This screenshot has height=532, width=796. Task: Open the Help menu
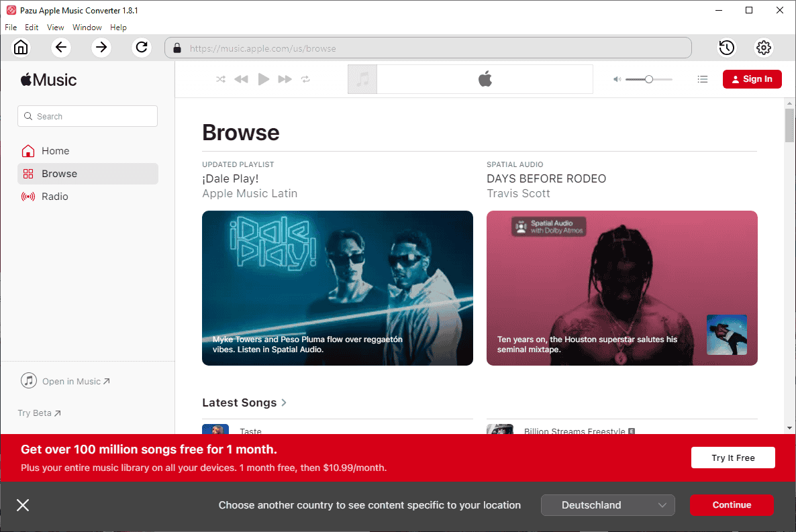(118, 28)
